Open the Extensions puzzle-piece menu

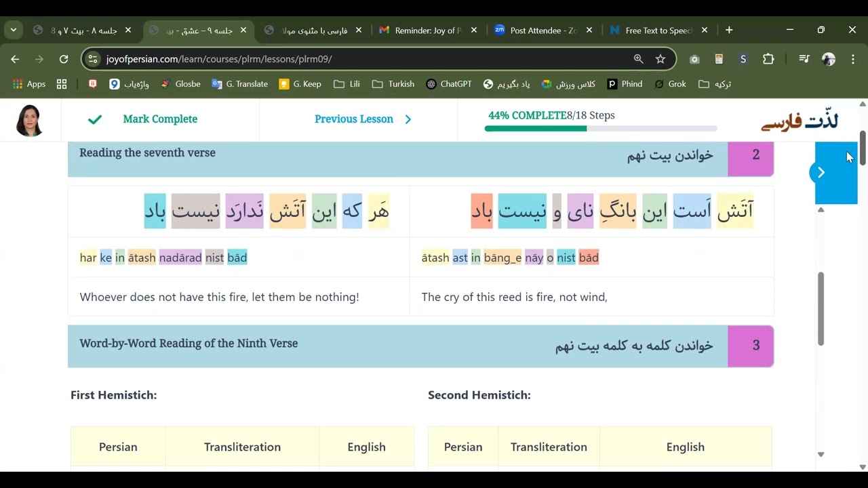pyautogui.click(x=768, y=59)
